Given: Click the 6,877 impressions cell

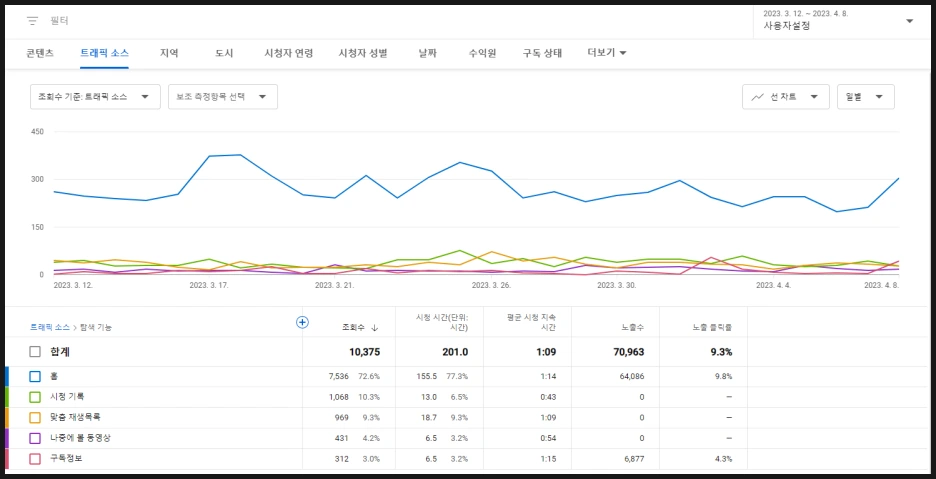Looking at the screenshot, I should 635,459.
